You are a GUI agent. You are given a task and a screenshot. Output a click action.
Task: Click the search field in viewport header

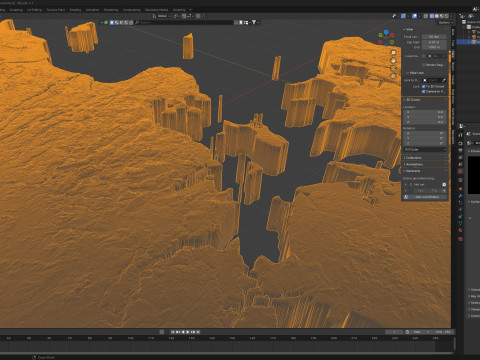click(x=184, y=22)
